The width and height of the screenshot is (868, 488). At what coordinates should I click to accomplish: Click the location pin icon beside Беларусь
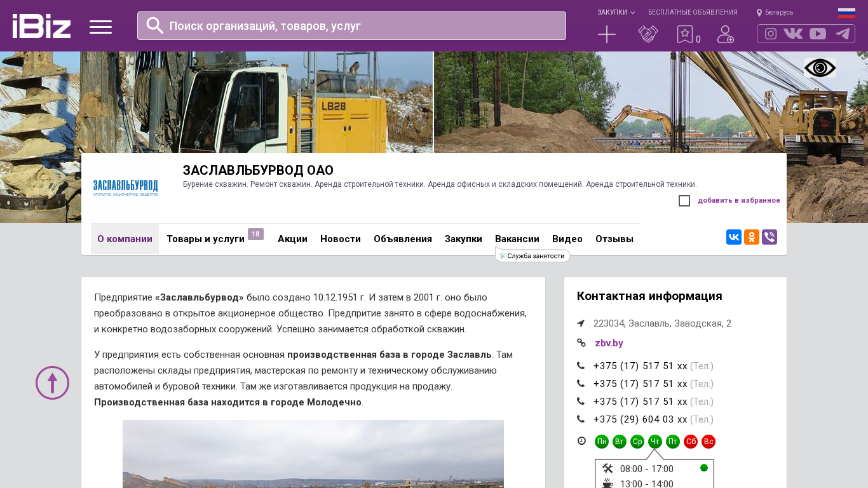tap(759, 13)
